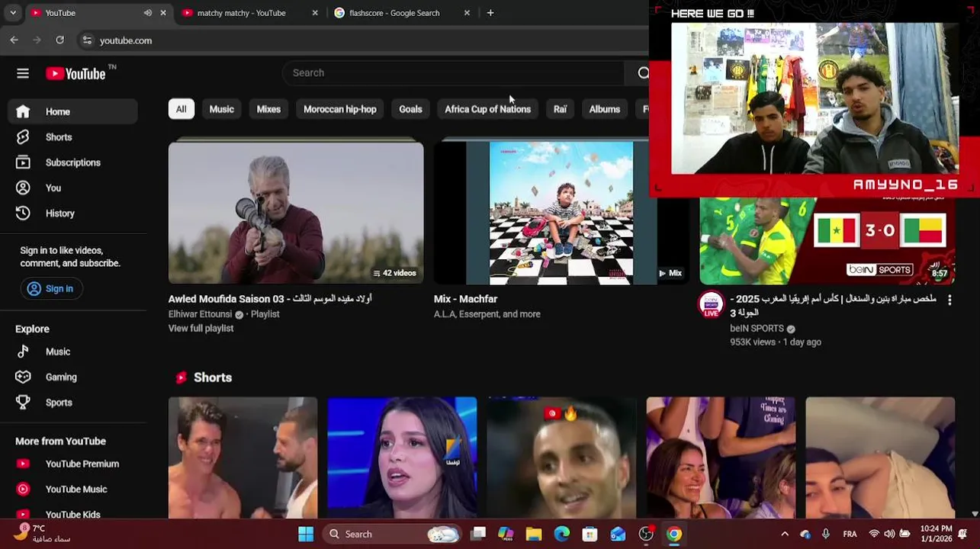Screen dimensions: 980x549
Task: Open the Windows Start menu
Action: click(x=306, y=534)
